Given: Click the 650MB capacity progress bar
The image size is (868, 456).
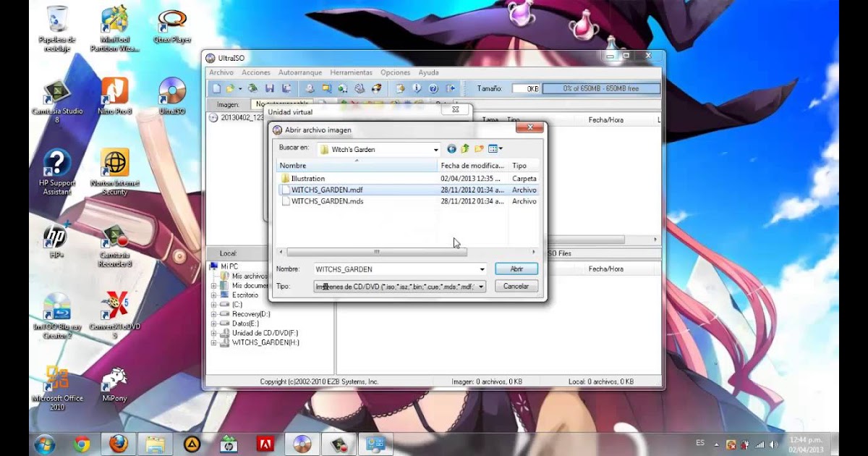Looking at the screenshot, I should [601, 88].
